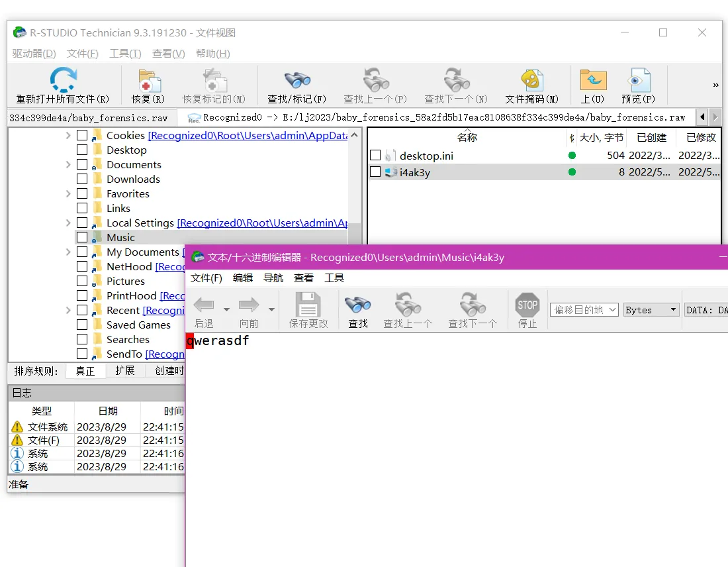Toggle the Downloads folder checkbox
This screenshot has width=728, height=567.
click(x=82, y=179)
